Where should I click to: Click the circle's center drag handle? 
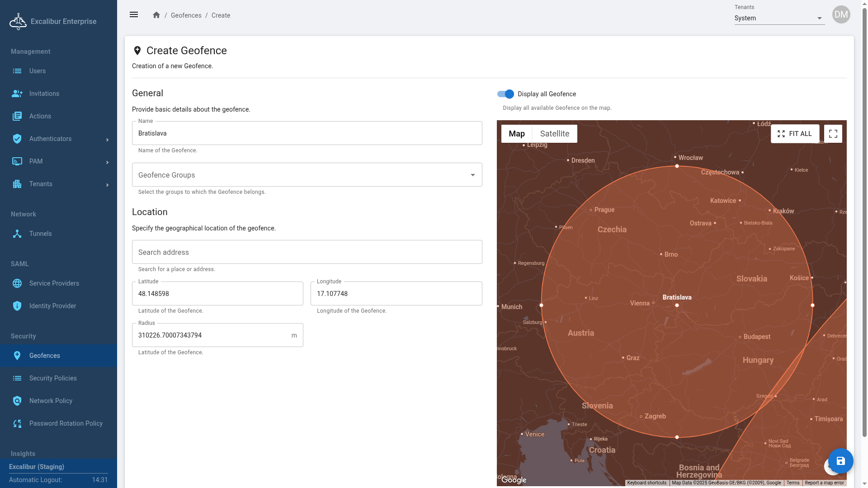coord(677,305)
